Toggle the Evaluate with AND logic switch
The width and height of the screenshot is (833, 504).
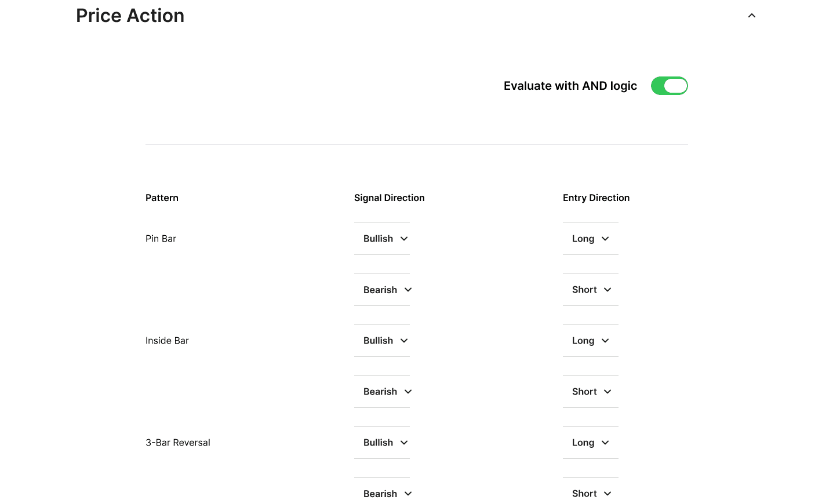tap(669, 86)
